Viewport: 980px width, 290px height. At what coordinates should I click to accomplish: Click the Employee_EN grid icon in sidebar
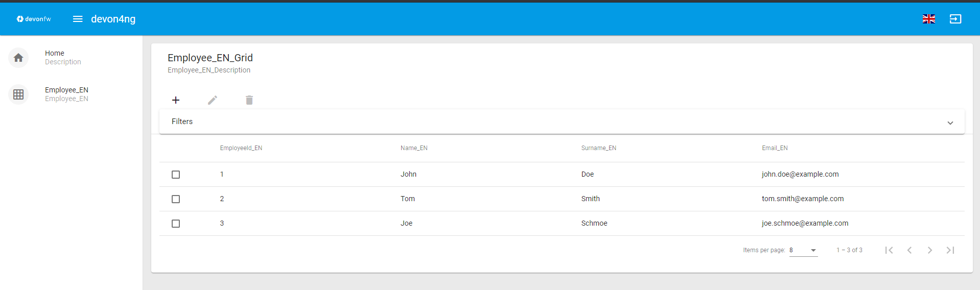click(18, 94)
